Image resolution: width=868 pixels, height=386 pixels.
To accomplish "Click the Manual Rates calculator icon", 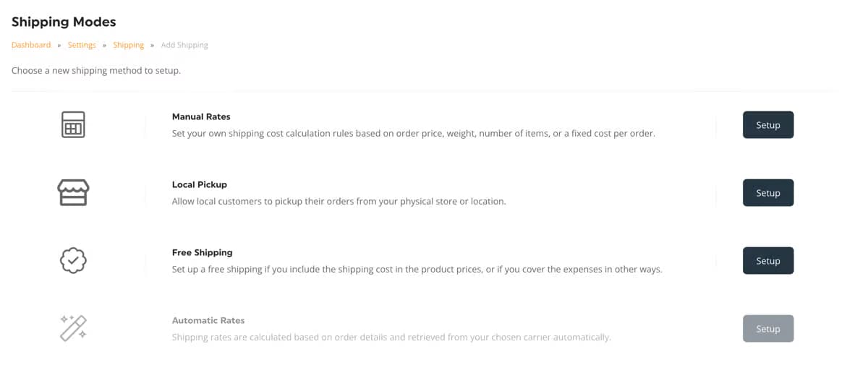I will coord(73,125).
